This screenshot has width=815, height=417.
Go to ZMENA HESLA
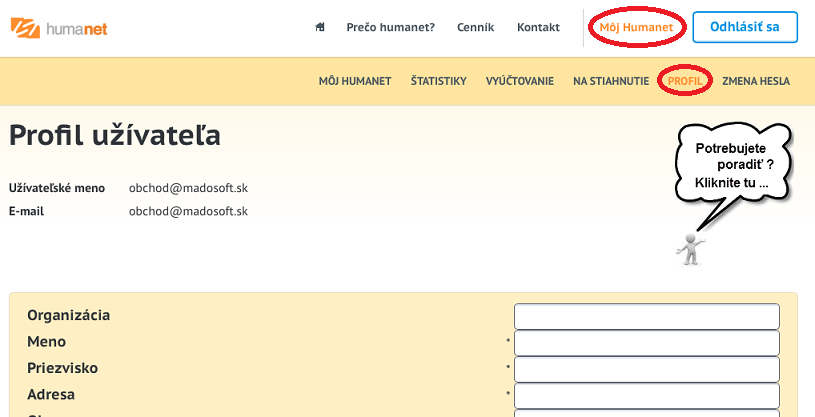pyautogui.click(x=756, y=81)
